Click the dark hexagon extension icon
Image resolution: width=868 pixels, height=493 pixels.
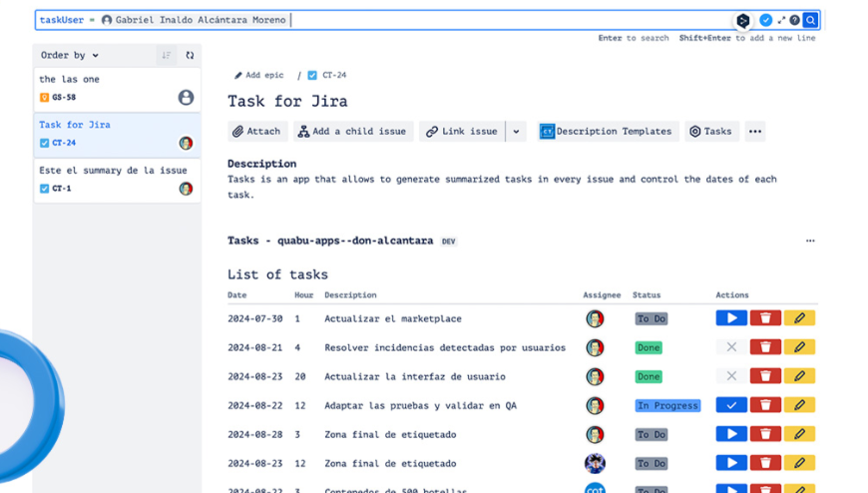pyautogui.click(x=743, y=21)
